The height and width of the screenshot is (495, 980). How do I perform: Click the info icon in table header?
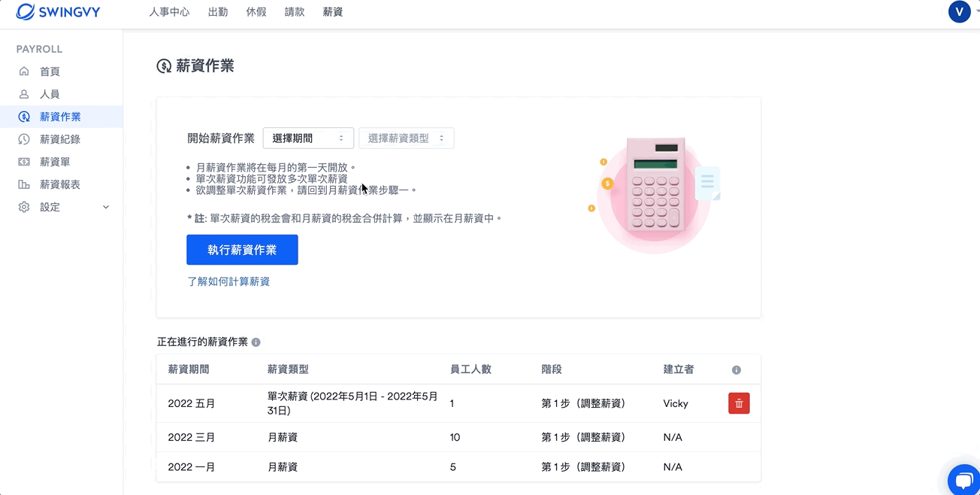tap(737, 370)
